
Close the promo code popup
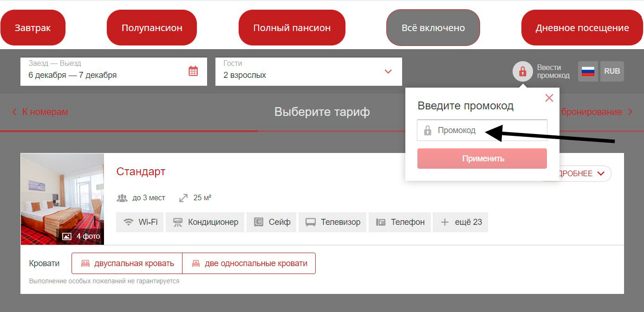[549, 98]
